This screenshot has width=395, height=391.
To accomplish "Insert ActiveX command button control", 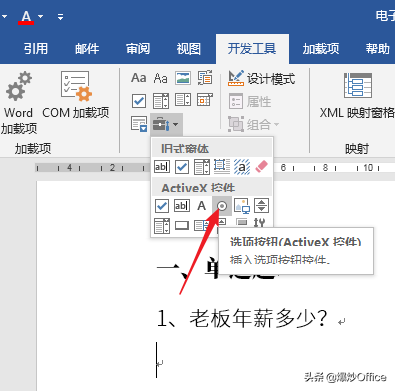I will (x=182, y=226).
